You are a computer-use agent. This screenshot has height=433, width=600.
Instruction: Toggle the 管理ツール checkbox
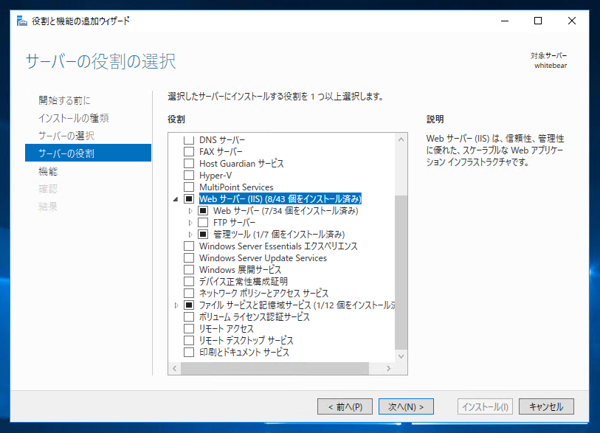[203, 234]
